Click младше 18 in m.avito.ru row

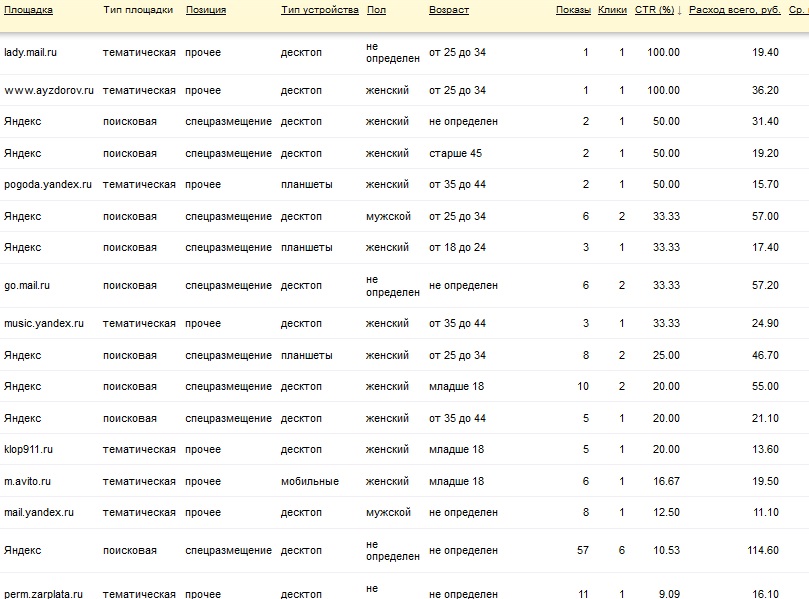(456, 481)
